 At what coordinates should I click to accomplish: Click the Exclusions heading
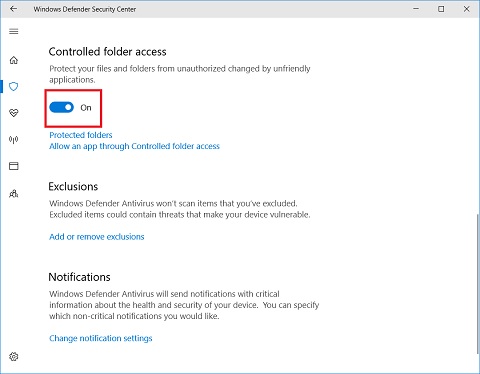(x=73, y=187)
